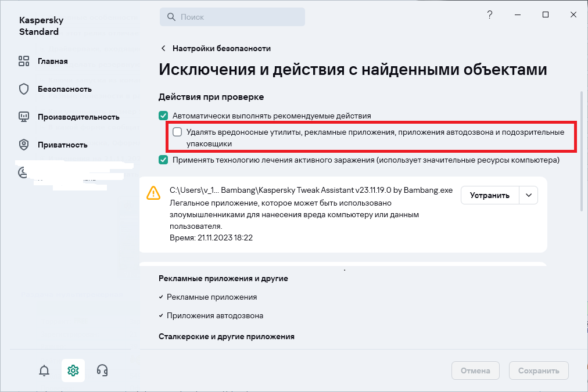This screenshot has height=392, width=588.
Task: Click the Поиск search field
Action: coord(232,17)
